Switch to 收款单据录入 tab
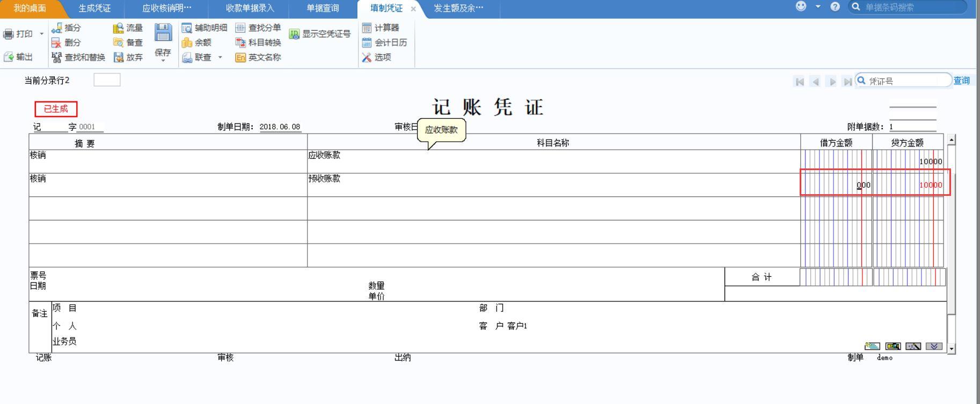Viewport: 980px width, 404px height. point(250,8)
